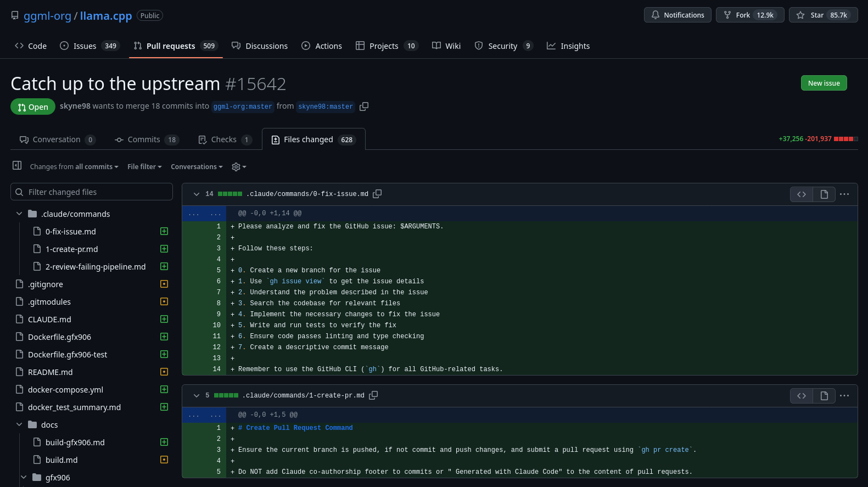
Task: Click the added marker for 2-review-failing-pipeline.md
Action: [x=164, y=267]
